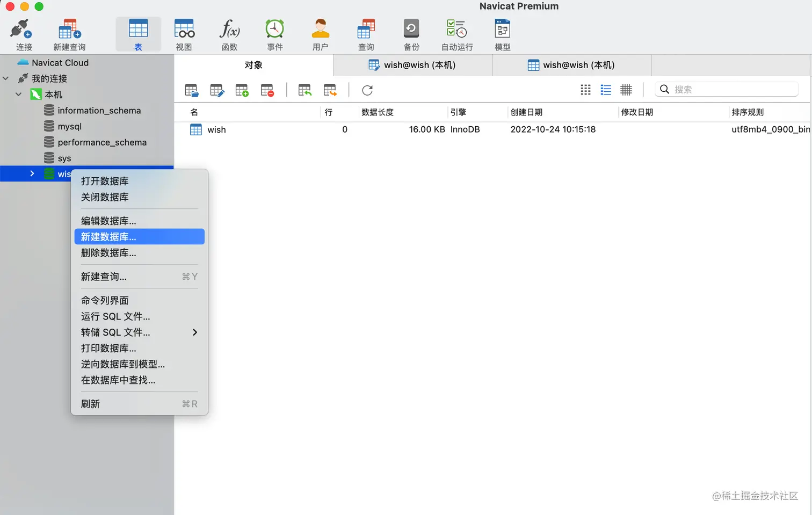Open the View (视图) toolbar icon
This screenshot has width=812, height=515.
[184, 34]
